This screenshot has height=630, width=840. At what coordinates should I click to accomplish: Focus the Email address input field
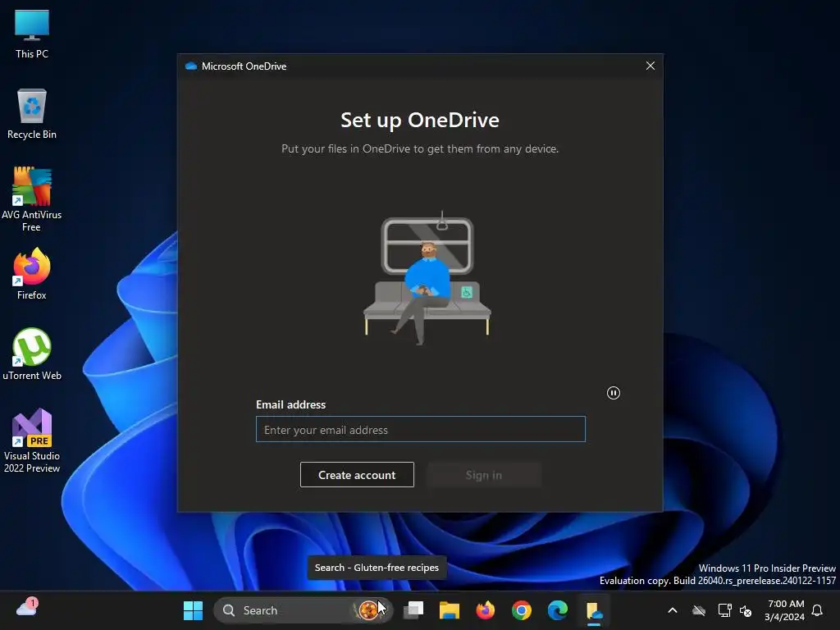pyautogui.click(x=421, y=429)
